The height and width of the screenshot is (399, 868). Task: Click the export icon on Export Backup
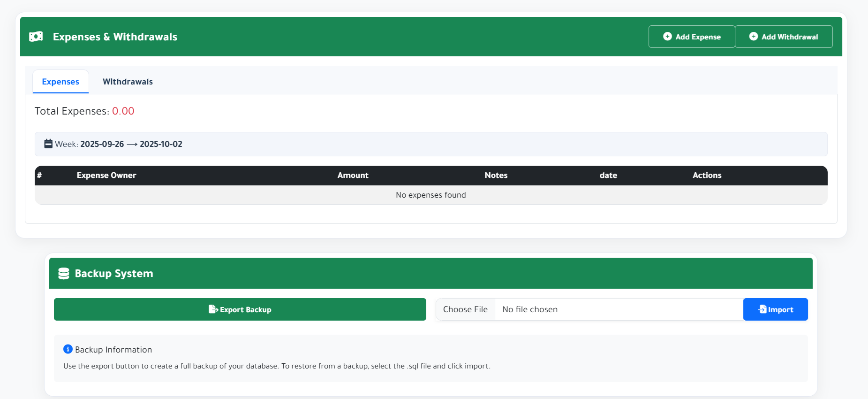pos(213,309)
